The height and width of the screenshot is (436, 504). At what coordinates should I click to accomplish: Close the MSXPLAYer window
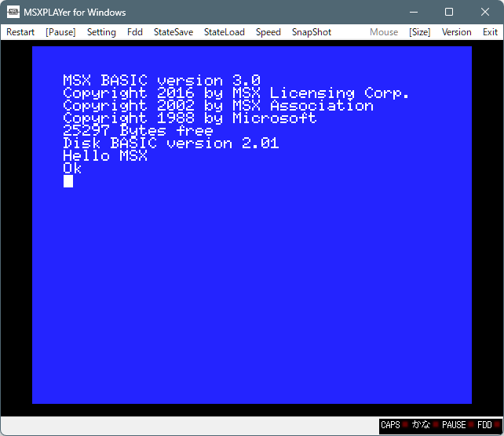(484, 13)
